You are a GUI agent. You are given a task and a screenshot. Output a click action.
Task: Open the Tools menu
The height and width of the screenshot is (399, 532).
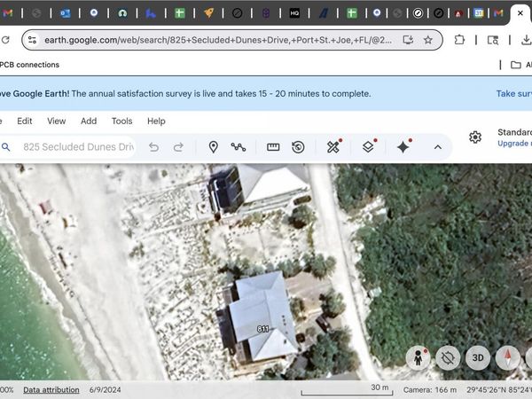(x=121, y=121)
